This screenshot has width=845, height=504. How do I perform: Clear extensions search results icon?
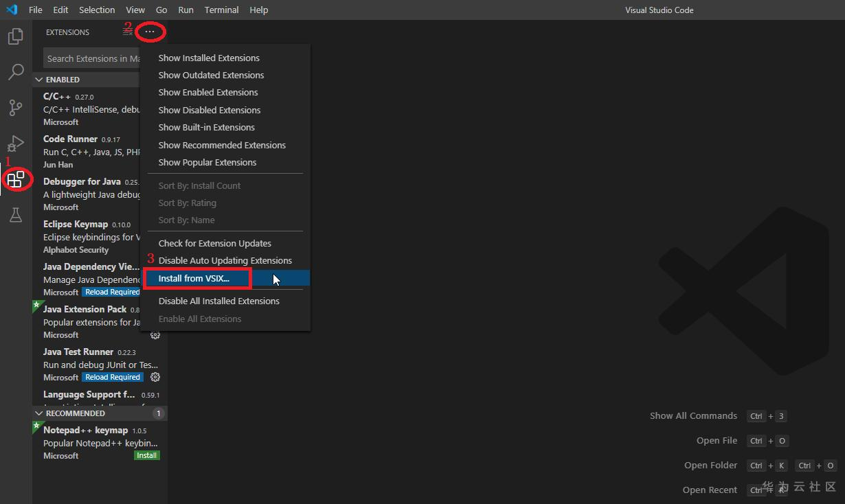(x=128, y=32)
